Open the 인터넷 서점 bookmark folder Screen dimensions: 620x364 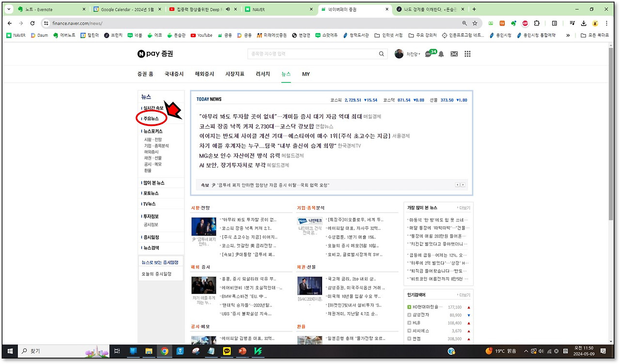(x=388, y=35)
